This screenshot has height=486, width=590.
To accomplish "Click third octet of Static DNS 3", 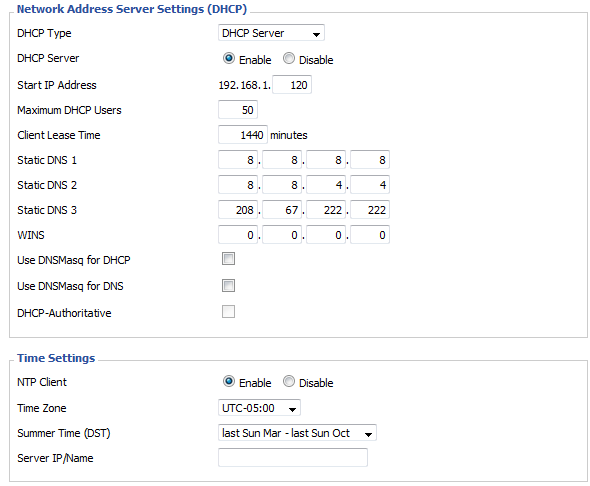I will pos(326,210).
